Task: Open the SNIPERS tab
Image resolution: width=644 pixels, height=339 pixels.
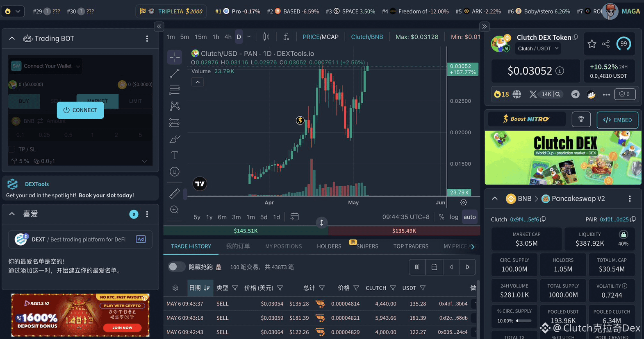Action: [x=367, y=246]
